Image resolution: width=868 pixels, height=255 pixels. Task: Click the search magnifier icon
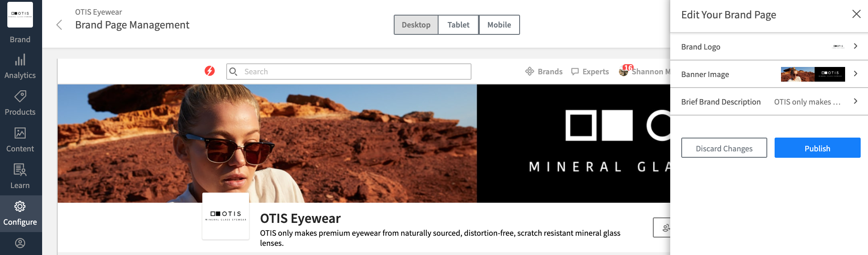coord(233,72)
